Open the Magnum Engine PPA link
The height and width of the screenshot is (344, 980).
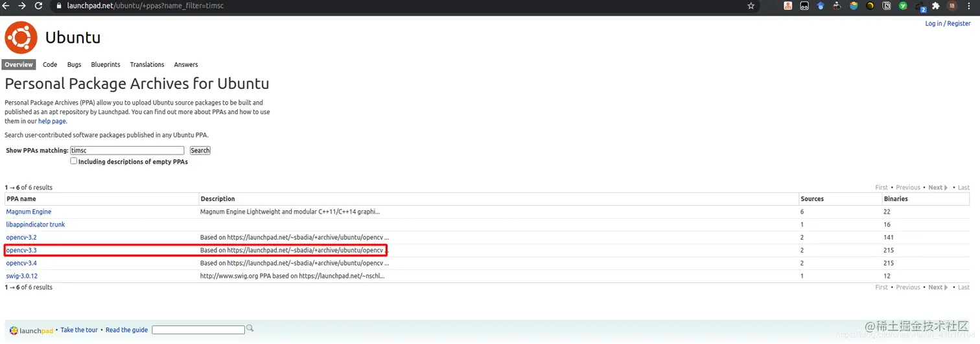tap(29, 212)
